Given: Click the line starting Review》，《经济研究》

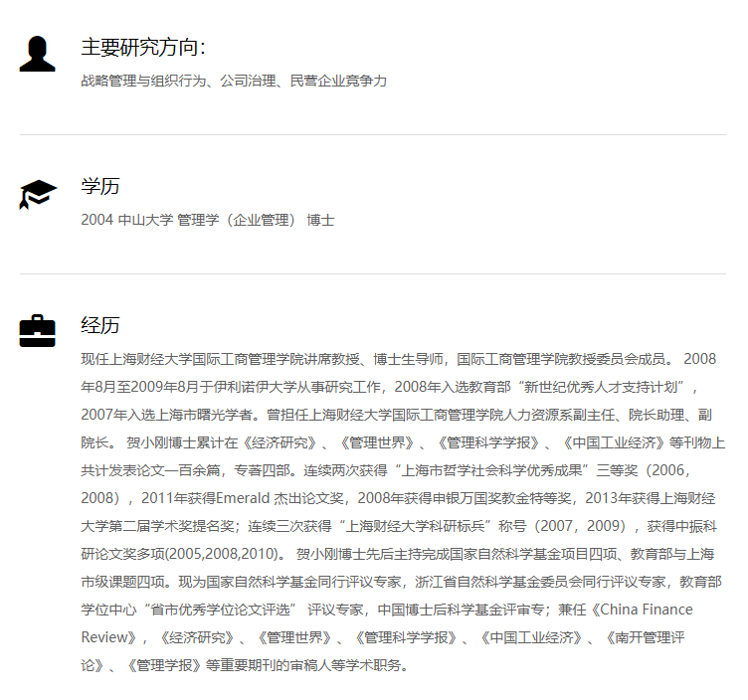Looking at the screenshot, I should coord(383,637).
